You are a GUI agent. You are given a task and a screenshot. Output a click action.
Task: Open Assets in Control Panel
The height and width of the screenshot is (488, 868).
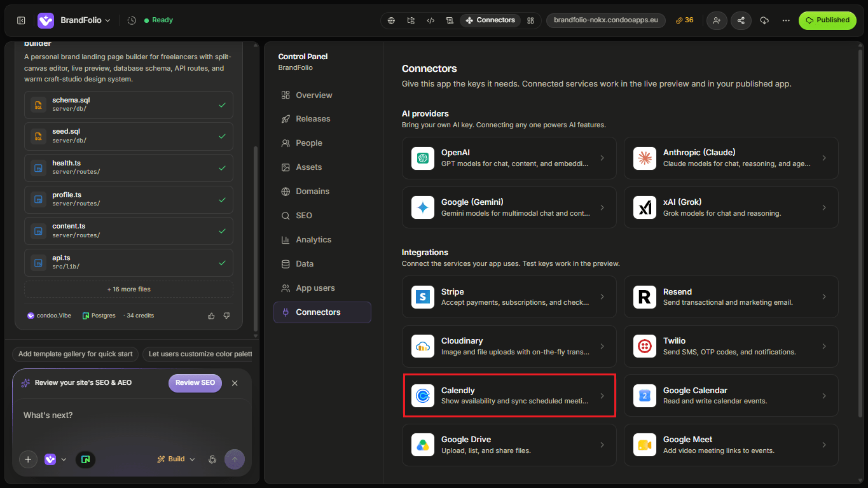click(322, 167)
